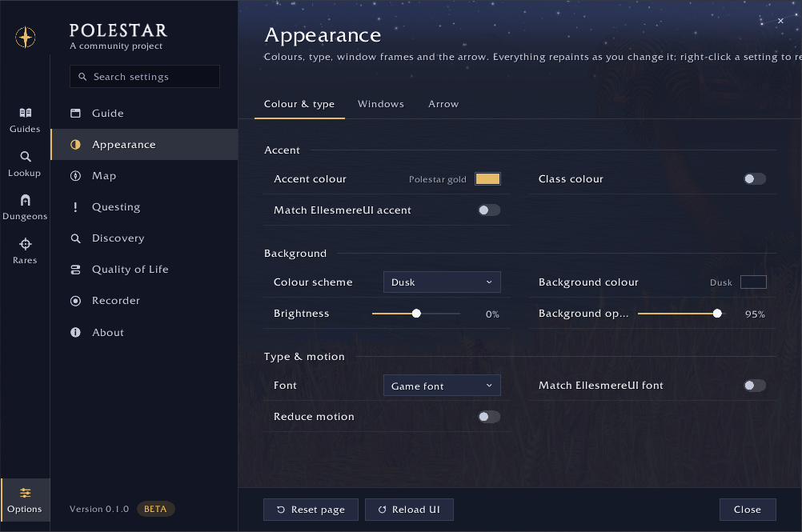The height and width of the screenshot is (532, 802).
Task: Click the Appearance half-circle icon
Action: (x=75, y=144)
